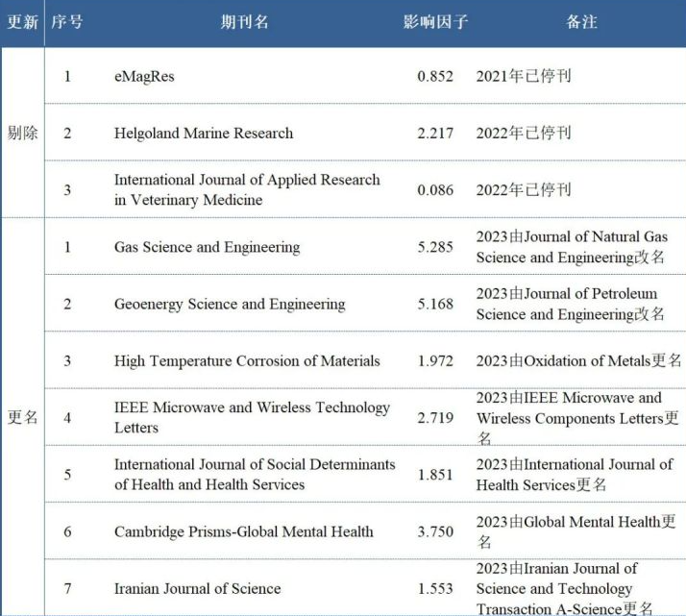686x616 pixels.
Task: Select Cambridge Prisms-Global Mental Health journal name
Action: click(x=244, y=531)
